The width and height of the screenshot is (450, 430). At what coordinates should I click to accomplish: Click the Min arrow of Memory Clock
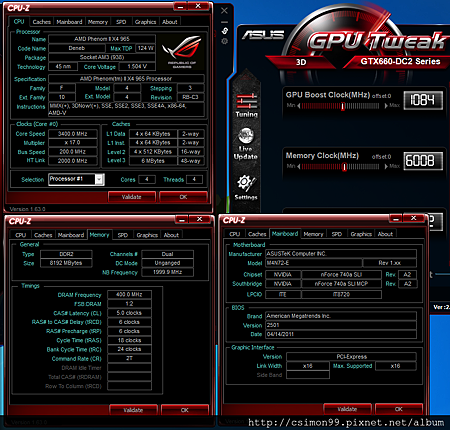[299, 166]
